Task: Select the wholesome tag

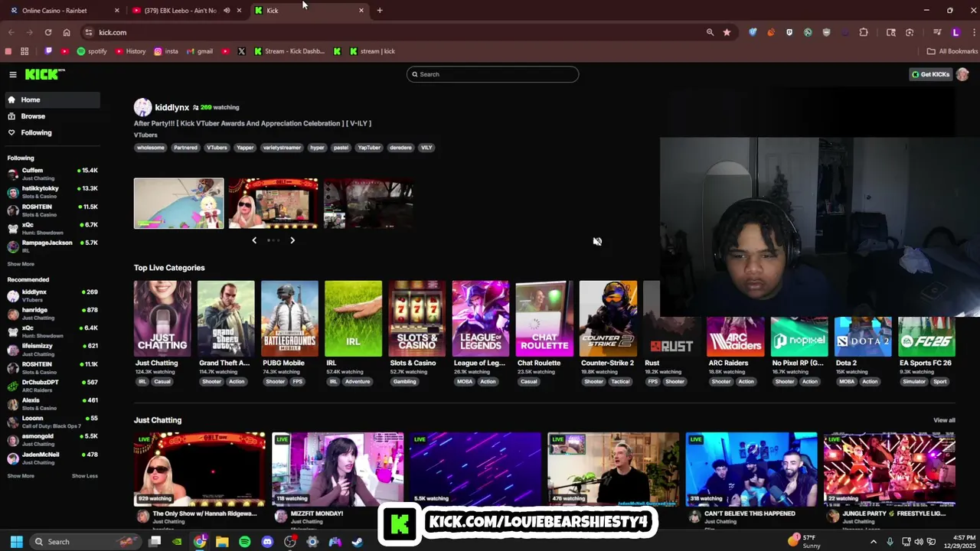Action: coord(150,148)
